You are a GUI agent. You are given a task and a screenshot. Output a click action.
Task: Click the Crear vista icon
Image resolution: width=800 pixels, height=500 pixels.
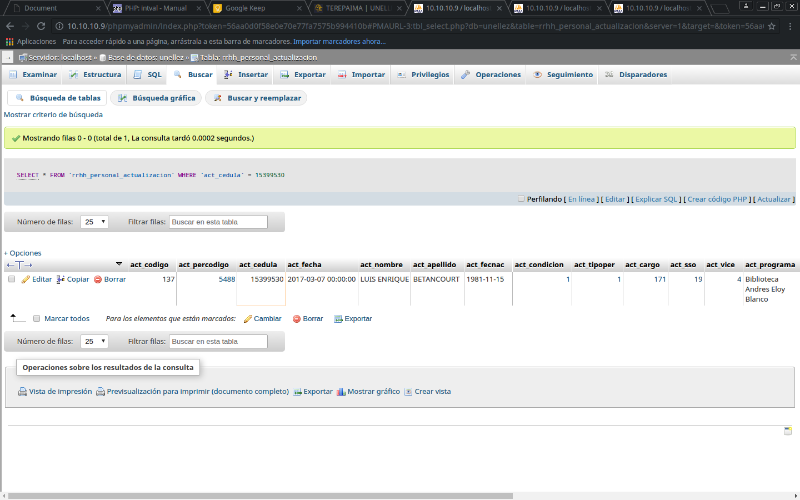(408, 392)
